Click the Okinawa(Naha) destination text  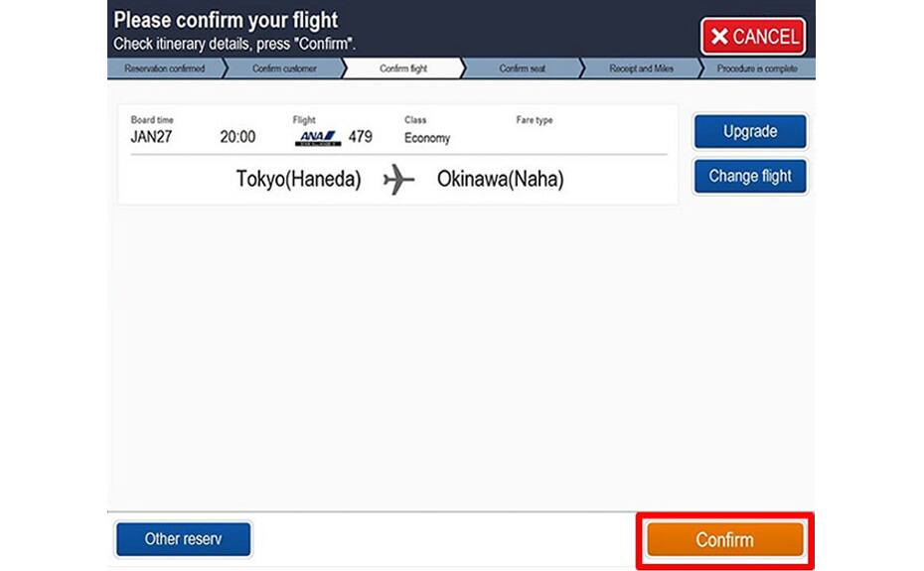coord(501,179)
